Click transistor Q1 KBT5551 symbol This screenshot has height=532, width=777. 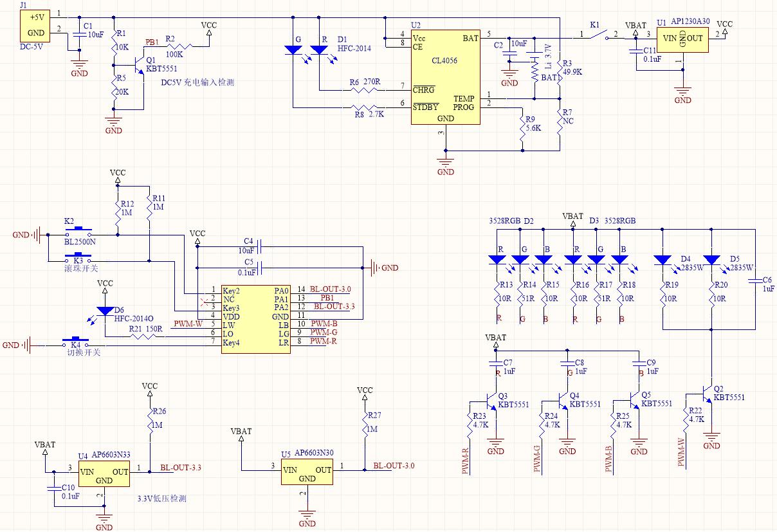click(139, 65)
